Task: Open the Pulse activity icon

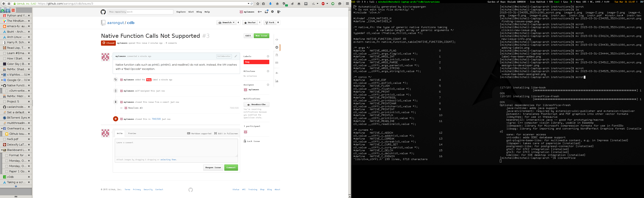Action: [x=277, y=73]
